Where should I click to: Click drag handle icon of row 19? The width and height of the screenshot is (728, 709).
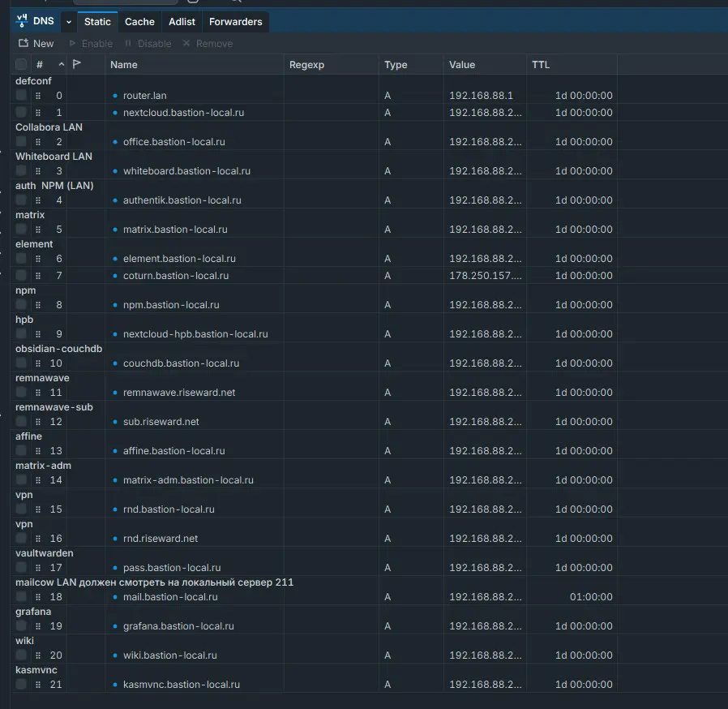38,626
